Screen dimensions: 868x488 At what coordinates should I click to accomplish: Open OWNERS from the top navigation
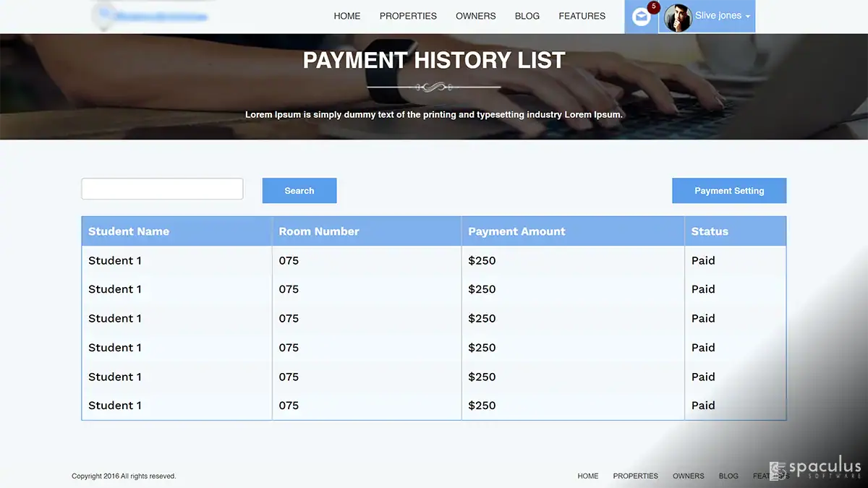click(x=476, y=16)
